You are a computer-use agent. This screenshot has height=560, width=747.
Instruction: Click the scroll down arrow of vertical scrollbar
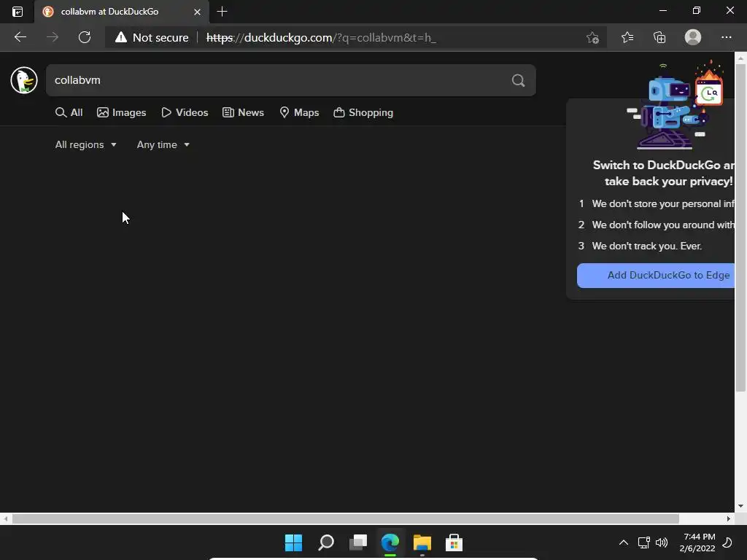pyautogui.click(x=740, y=506)
